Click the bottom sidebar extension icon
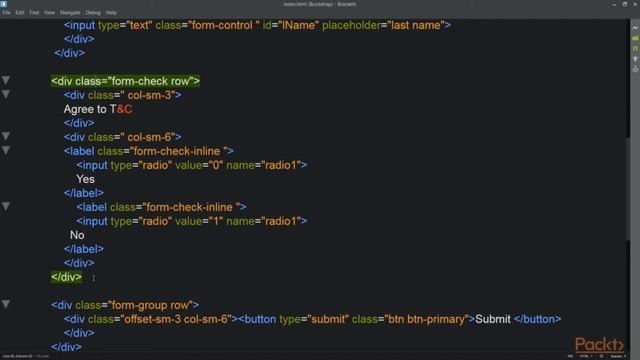Image resolution: width=640 pixels, height=360 pixels. pos(635,69)
